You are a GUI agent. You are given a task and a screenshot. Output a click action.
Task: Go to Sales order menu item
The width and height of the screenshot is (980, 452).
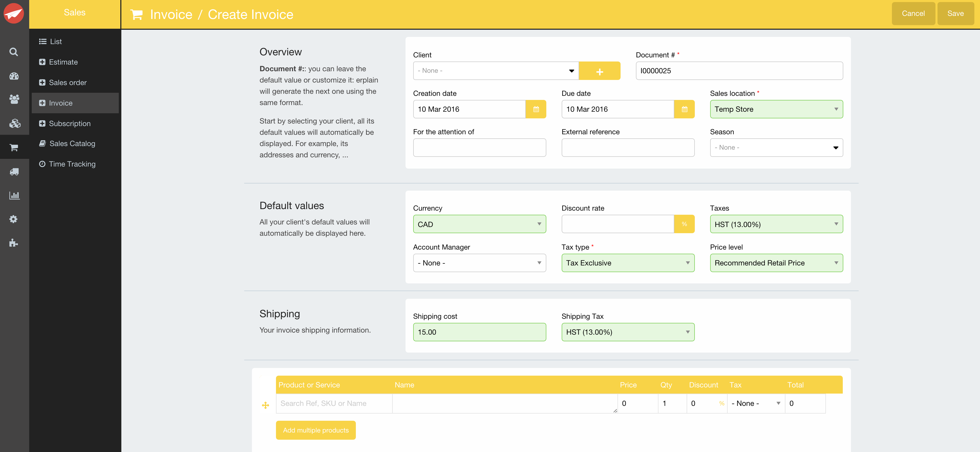(67, 83)
